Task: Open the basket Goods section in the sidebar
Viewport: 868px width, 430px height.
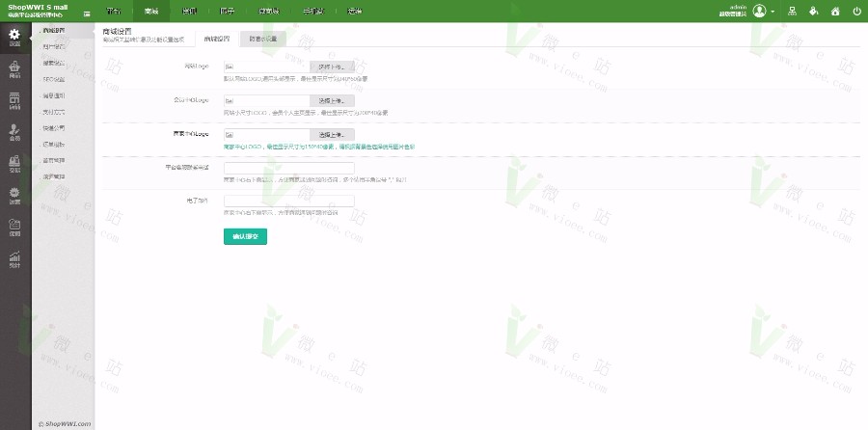Action: click(x=14, y=69)
